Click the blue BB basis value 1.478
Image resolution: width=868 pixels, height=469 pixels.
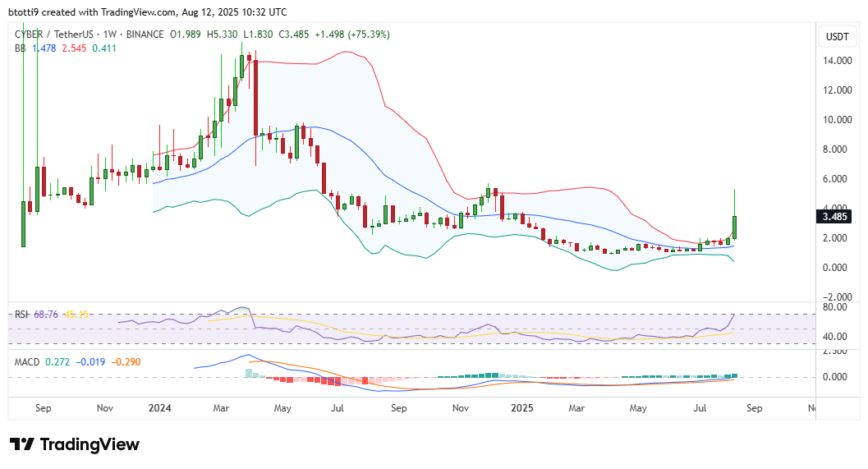(x=47, y=48)
